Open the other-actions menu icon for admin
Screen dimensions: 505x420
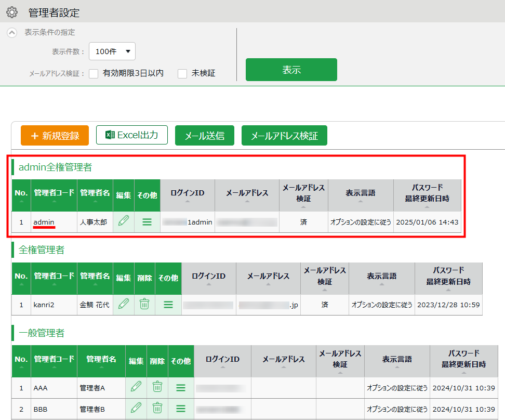point(147,221)
